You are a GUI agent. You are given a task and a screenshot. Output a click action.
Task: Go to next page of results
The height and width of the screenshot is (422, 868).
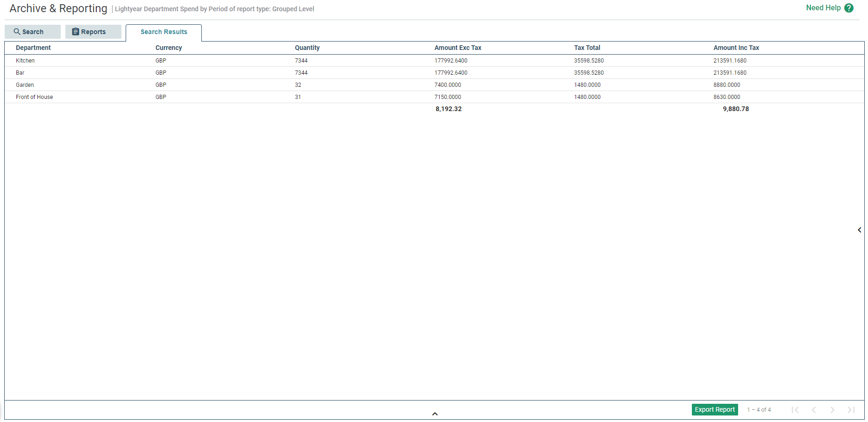(832, 410)
